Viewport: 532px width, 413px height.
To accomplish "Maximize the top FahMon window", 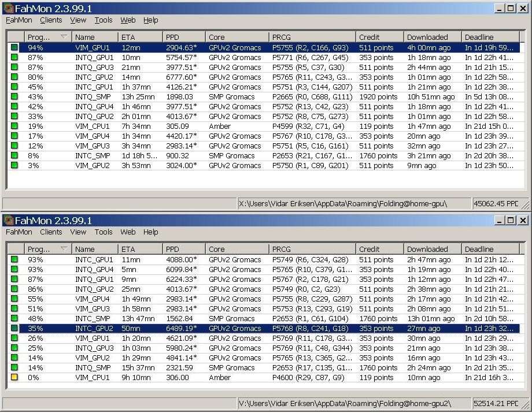I will (511, 8).
